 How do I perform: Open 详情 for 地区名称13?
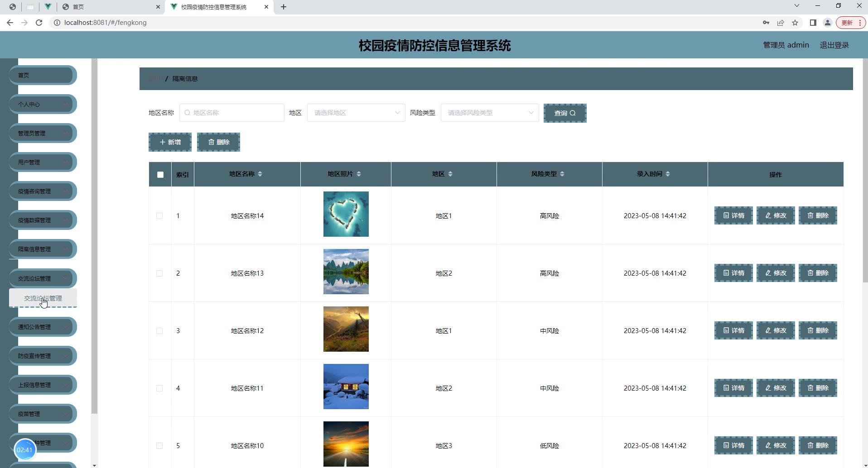tap(733, 273)
